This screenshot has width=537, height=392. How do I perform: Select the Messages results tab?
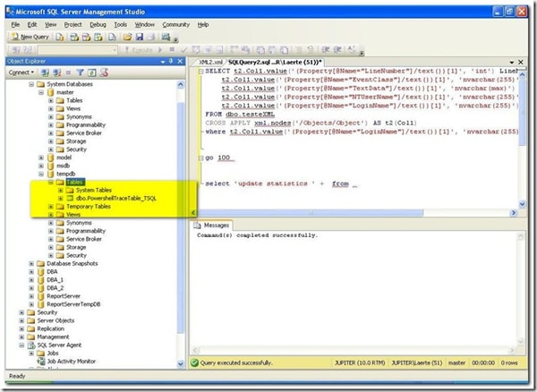212,226
